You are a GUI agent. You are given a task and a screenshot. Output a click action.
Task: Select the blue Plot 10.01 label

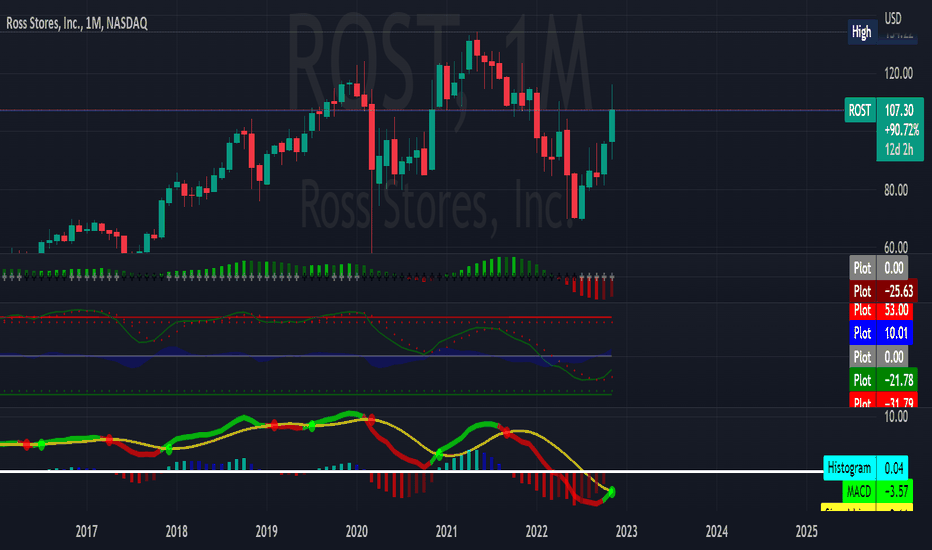(x=881, y=332)
